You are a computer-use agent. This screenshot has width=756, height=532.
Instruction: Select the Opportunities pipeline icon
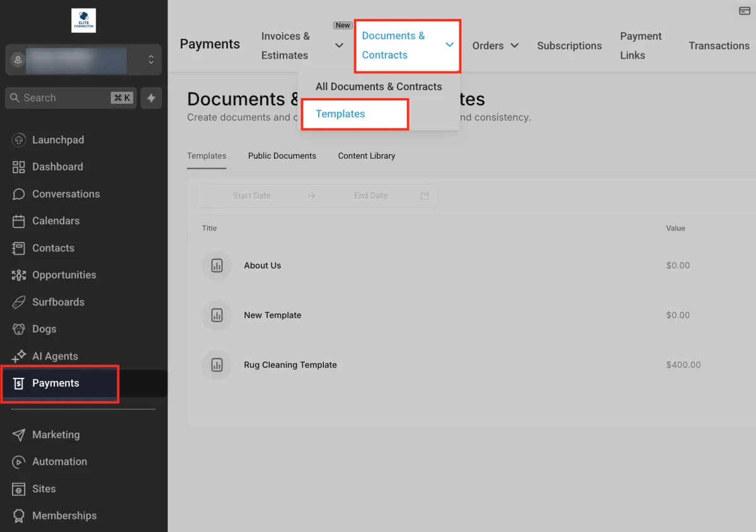tap(19, 275)
